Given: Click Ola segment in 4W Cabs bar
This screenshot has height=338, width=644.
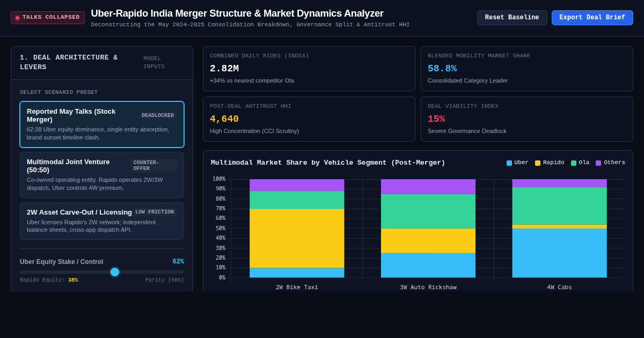Looking at the screenshot, I should (559, 206).
